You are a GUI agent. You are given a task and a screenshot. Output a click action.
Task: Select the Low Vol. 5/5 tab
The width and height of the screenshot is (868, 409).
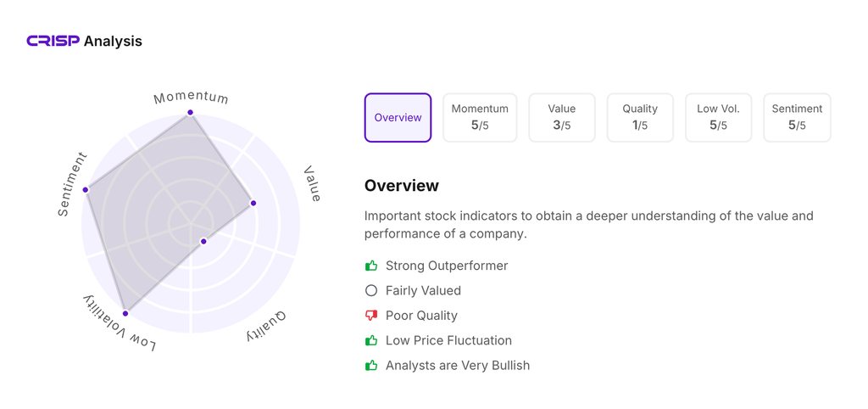(x=718, y=118)
